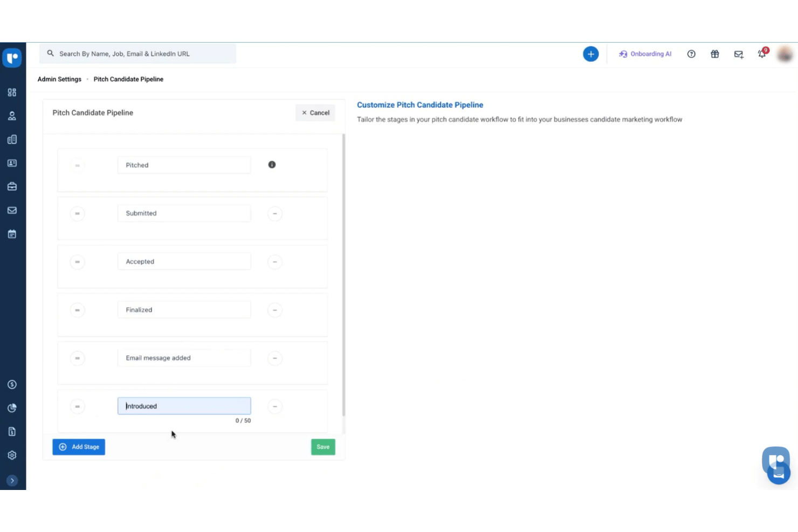The image size is (798, 532).
Task: Remove the Introduced stage
Action: coord(274,406)
